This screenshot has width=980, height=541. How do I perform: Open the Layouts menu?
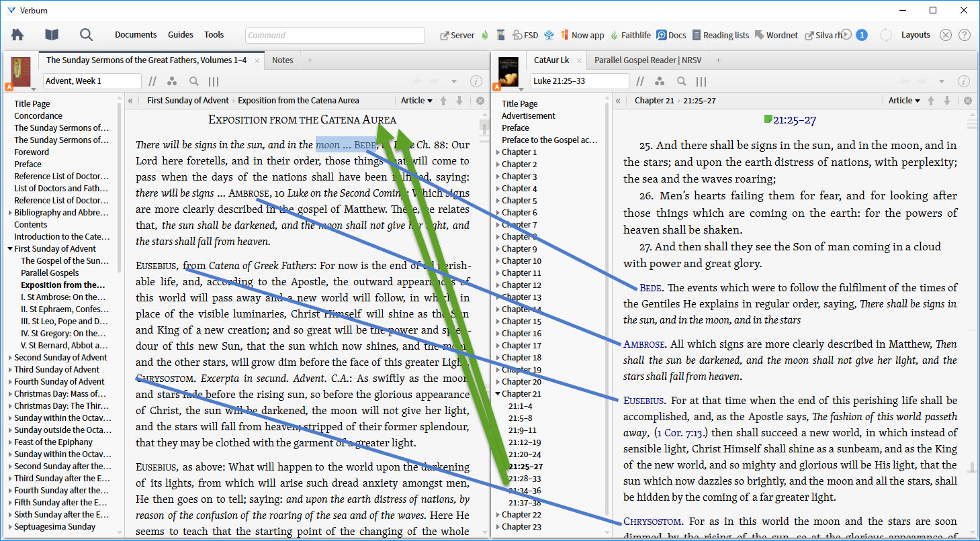tap(916, 35)
